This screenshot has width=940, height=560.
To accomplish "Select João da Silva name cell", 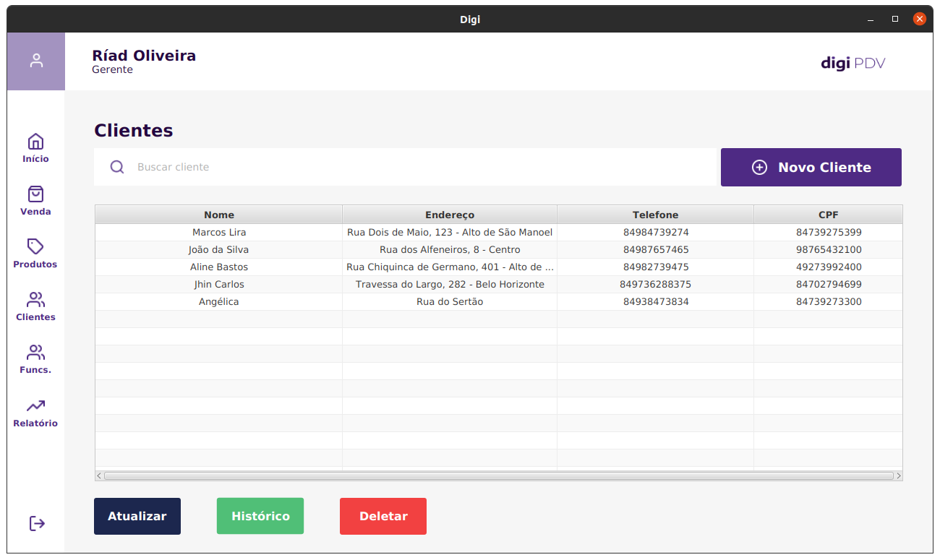I will (219, 249).
